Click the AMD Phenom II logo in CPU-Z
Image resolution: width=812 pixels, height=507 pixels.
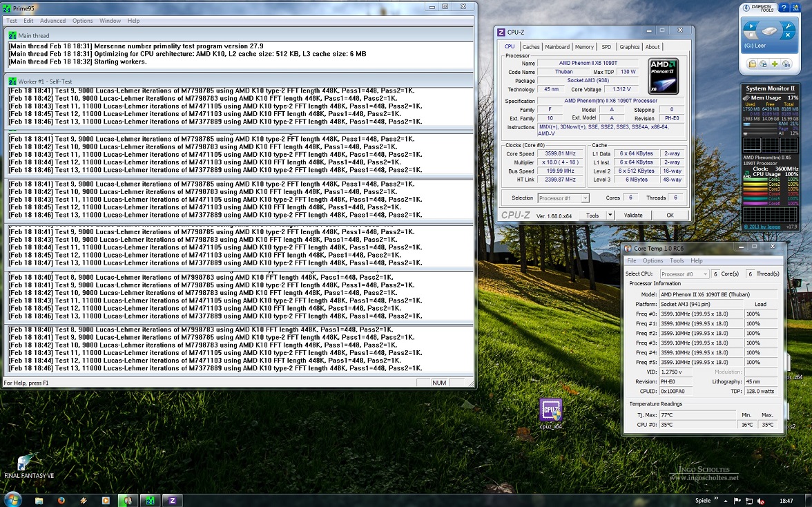(x=664, y=77)
